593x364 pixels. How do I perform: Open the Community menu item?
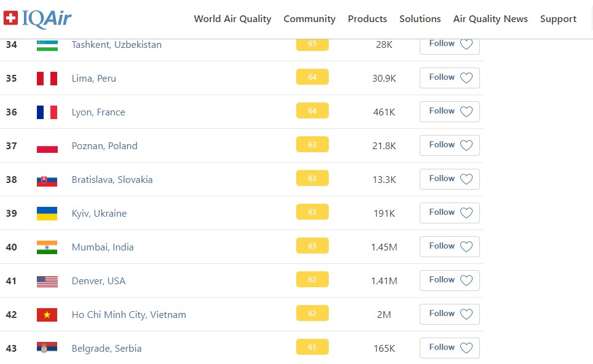pyautogui.click(x=309, y=19)
